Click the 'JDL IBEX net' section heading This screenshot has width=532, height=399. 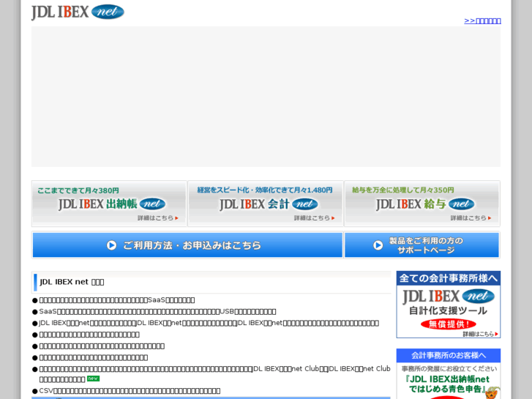click(x=72, y=282)
